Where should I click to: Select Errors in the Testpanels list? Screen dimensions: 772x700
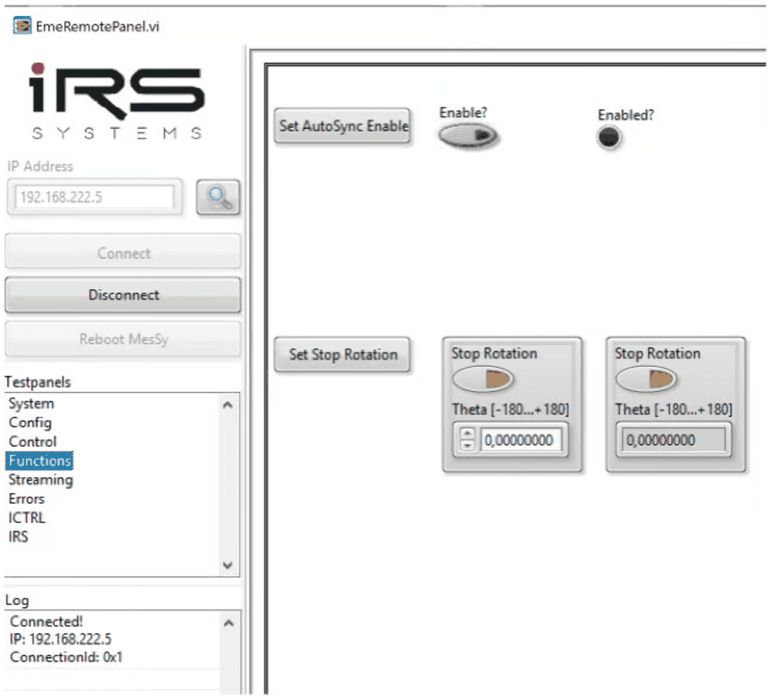pyautogui.click(x=27, y=499)
